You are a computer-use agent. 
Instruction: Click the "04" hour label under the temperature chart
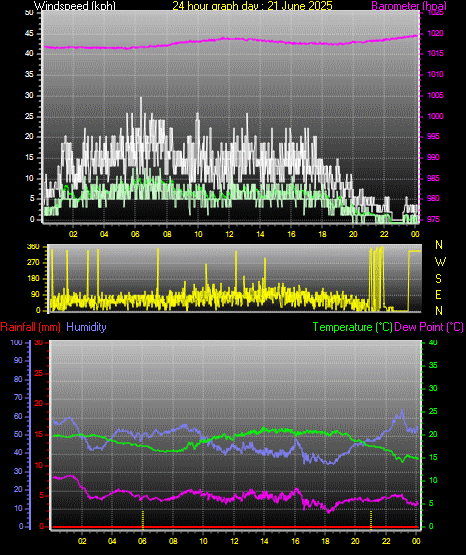(112, 541)
